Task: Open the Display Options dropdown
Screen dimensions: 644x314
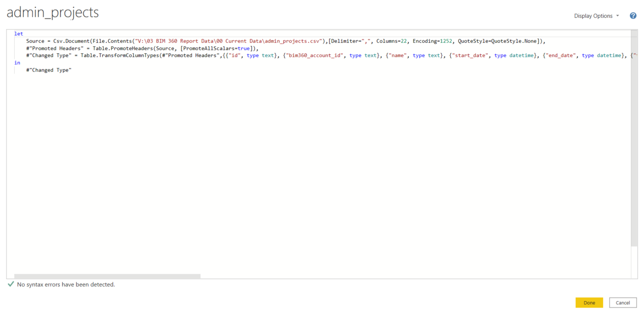Action: coord(596,16)
